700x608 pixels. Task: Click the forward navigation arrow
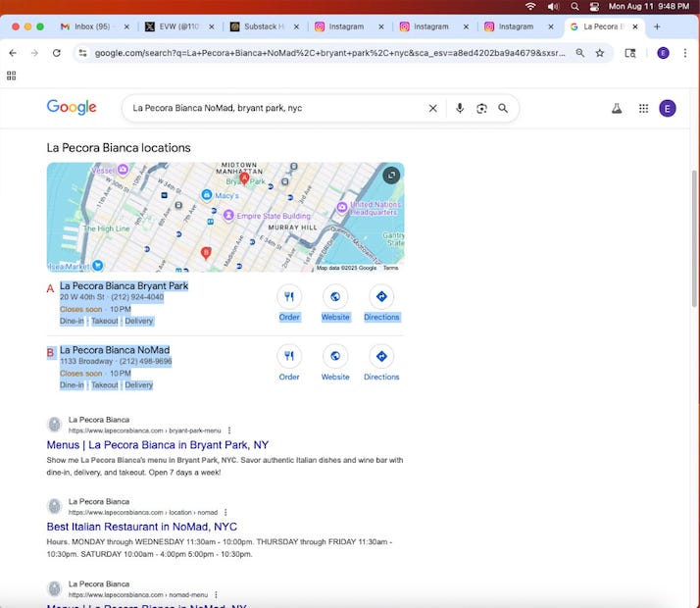click(34, 53)
